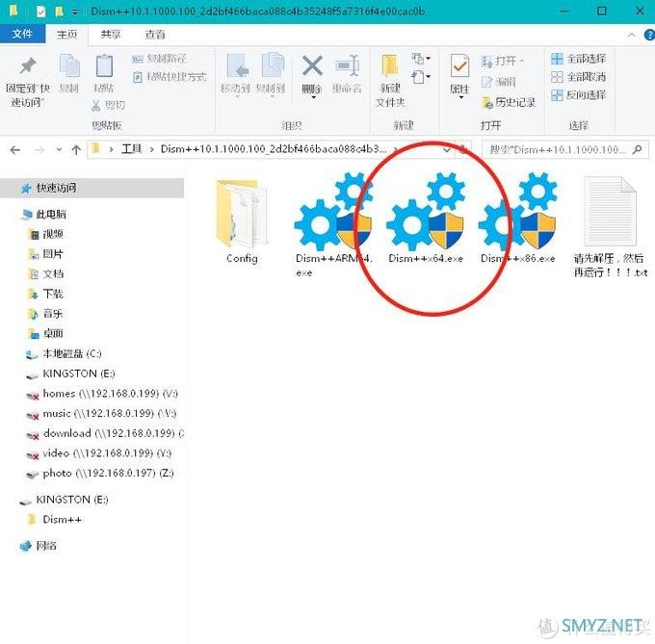Go up one folder level
Screen dimensions: 655x644
[76, 150]
